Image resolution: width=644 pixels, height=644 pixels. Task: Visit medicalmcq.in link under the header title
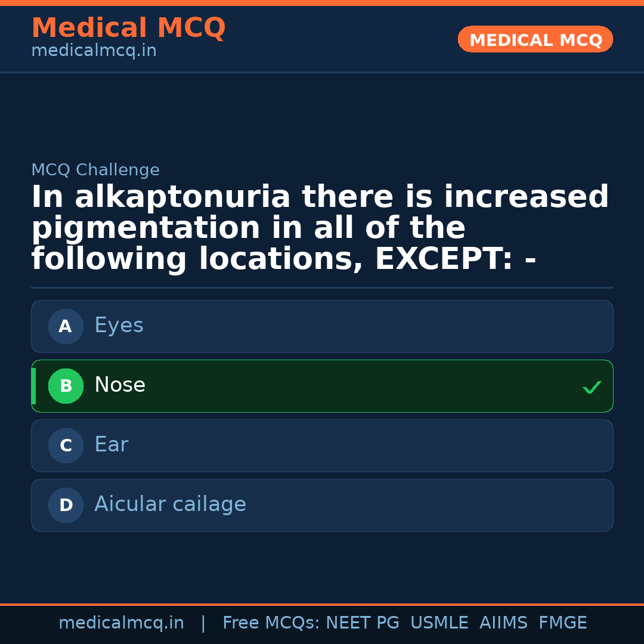coord(94,51)
